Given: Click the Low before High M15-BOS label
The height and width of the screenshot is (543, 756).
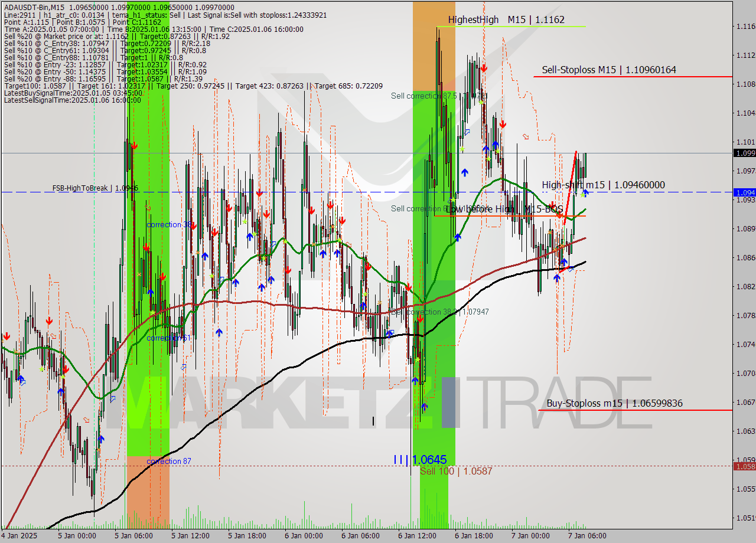Looking at the screenshot, I should tap(504, 209).
